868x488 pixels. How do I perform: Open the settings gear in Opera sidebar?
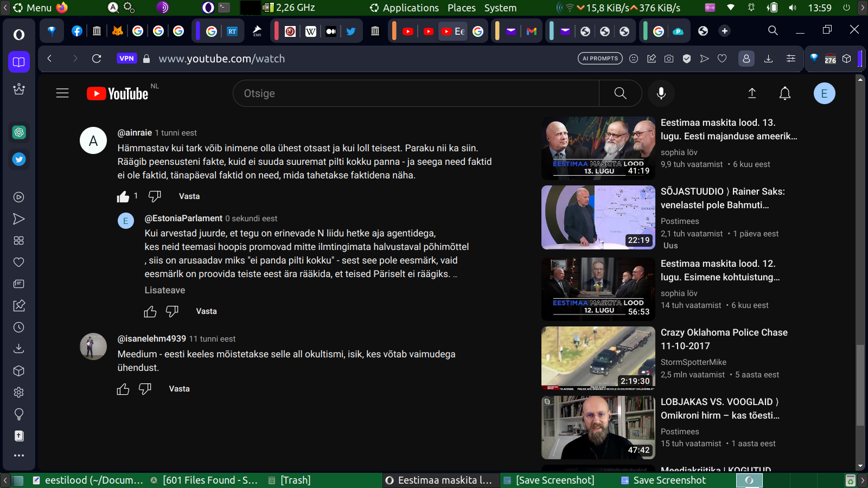point(19,393)
